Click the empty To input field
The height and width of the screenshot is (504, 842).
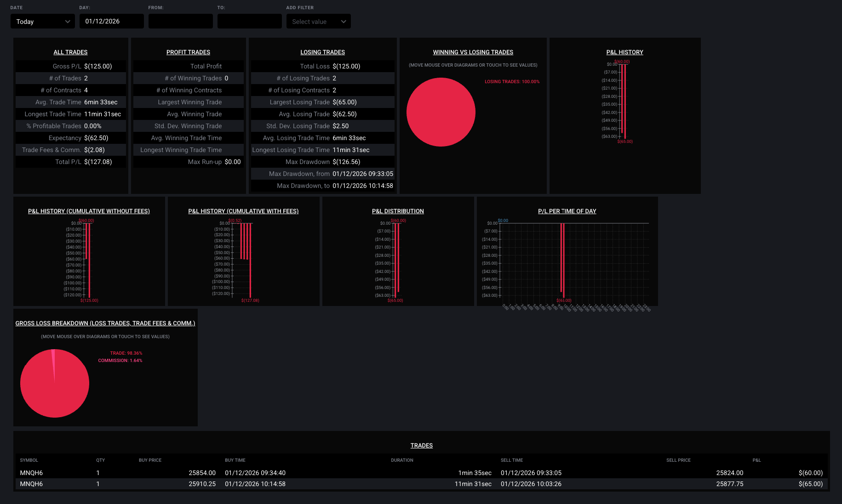pyautogui.click(x=249, y=21)
